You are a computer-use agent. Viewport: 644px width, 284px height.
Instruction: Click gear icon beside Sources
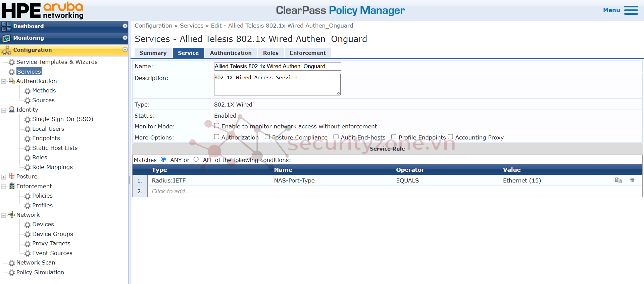[x=28, y=100]
